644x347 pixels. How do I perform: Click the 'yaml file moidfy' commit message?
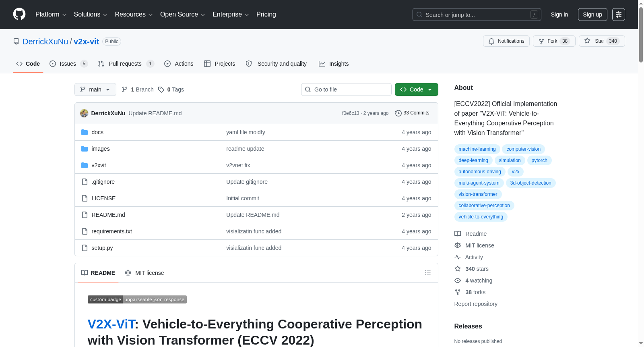point(246,132)
